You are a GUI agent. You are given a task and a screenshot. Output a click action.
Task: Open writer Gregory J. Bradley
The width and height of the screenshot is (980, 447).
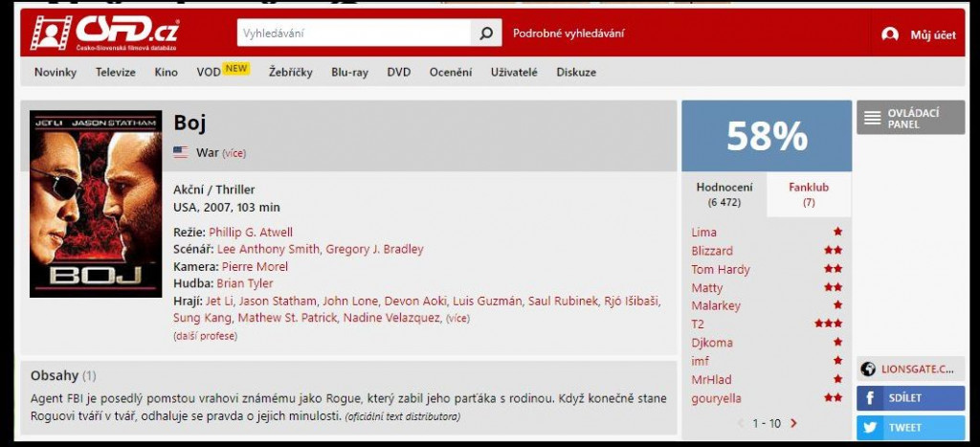click(374, 249)
